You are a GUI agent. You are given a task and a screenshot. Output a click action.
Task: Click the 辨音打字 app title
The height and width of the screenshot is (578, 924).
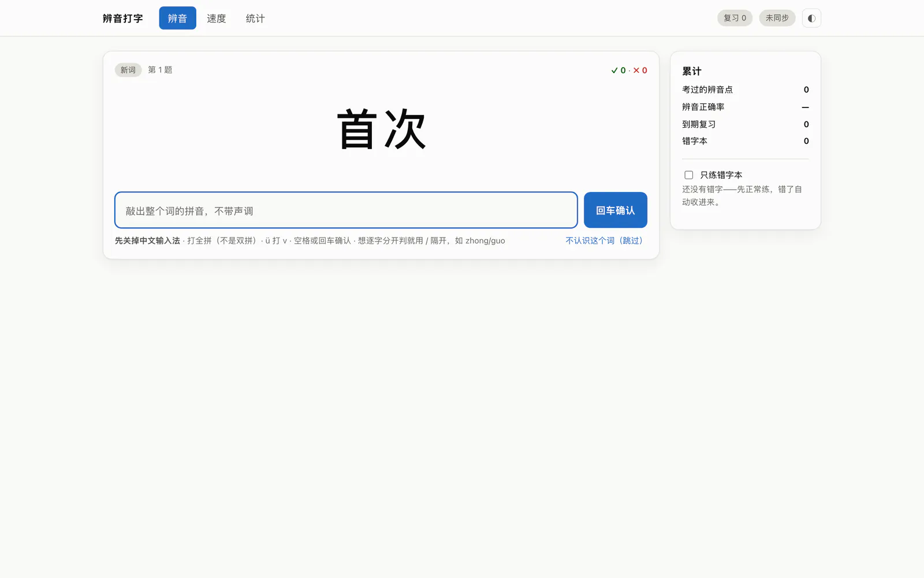point(123,18)
